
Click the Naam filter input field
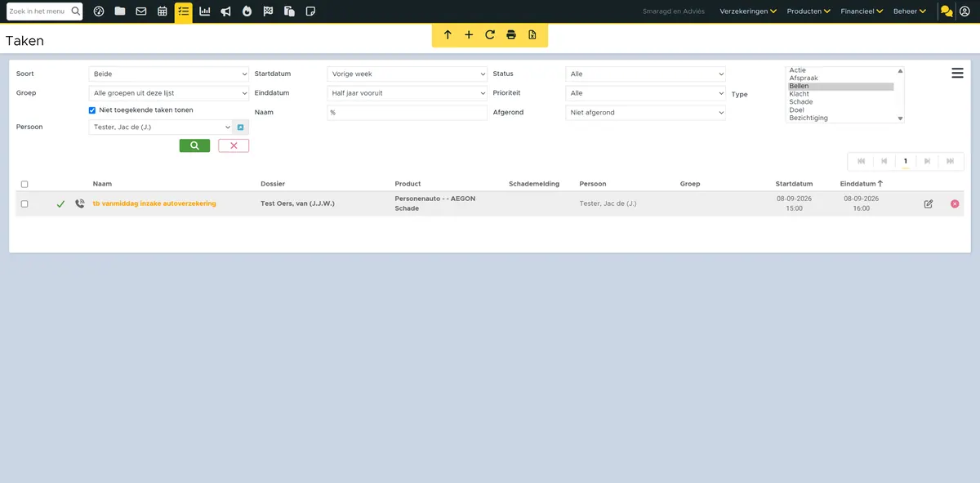point(407,113)
